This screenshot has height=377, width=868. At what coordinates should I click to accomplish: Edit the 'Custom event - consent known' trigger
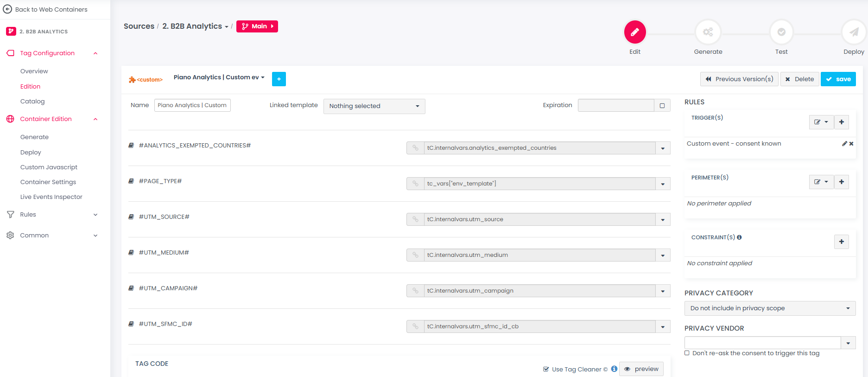click(844, 144)
